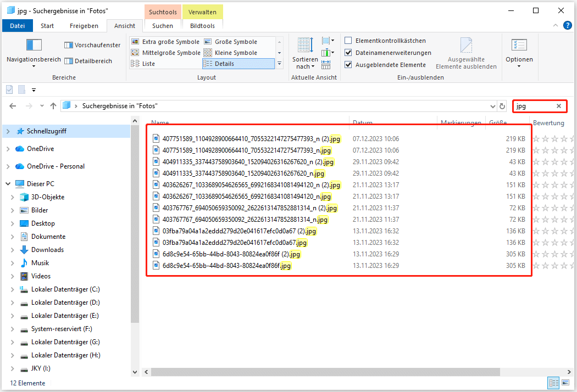Image resolution: width=577 pixels, height=392 pixels.
Task: Click the horizontal scrollbar in file list
Action: [325, 372]
